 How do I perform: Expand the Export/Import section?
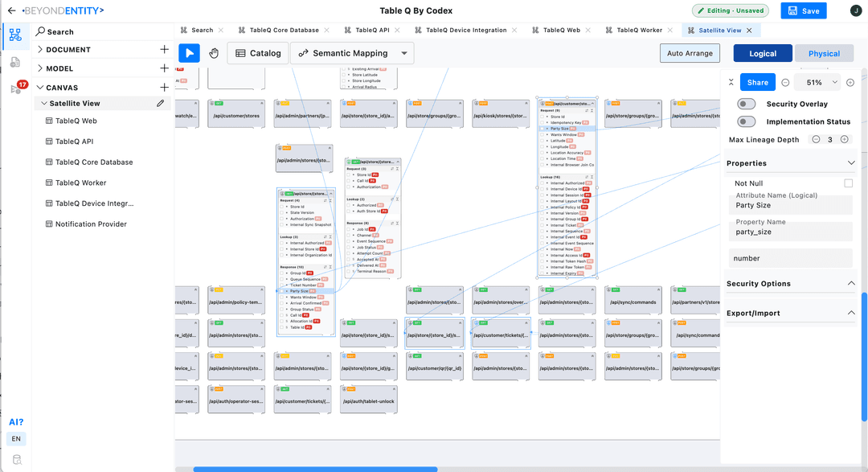click(851, 313)
